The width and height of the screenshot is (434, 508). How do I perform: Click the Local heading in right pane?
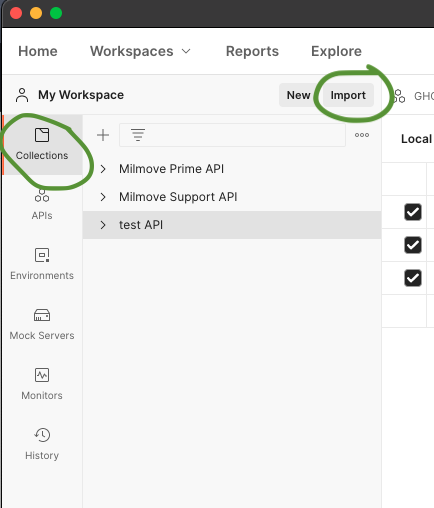[x=416, y=139]
